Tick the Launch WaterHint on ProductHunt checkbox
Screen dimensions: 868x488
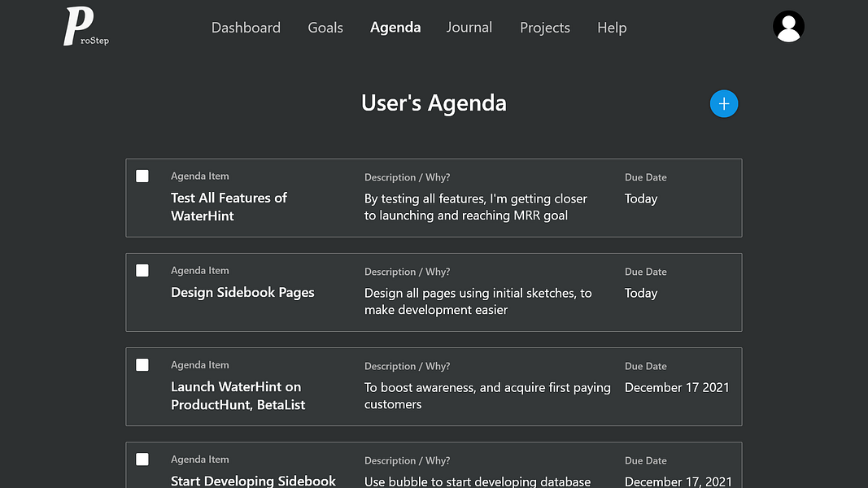pos(142,364)
